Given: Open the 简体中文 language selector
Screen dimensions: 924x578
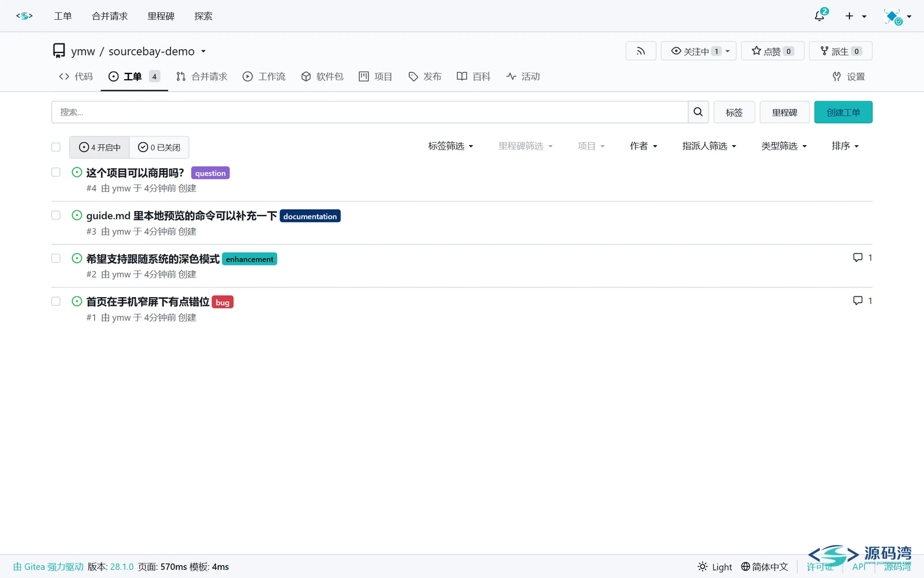Looking at the screenshot, I should click(765, 566).
